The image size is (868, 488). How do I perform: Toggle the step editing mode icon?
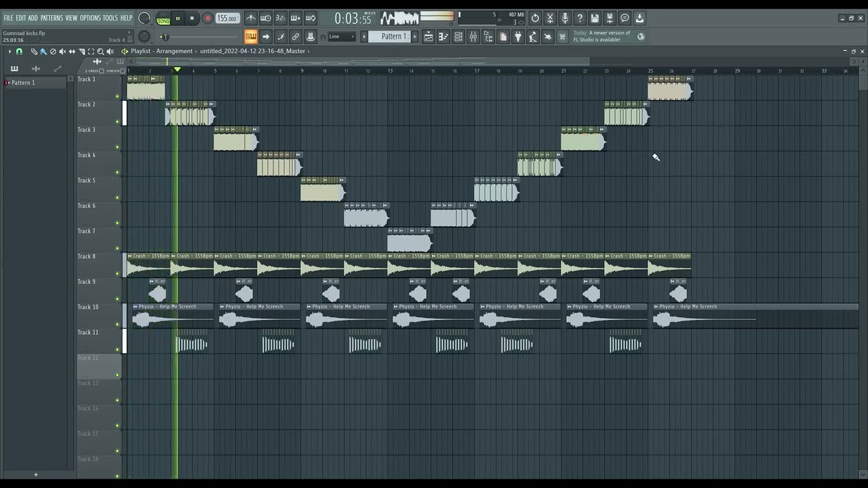pos(281,37)
